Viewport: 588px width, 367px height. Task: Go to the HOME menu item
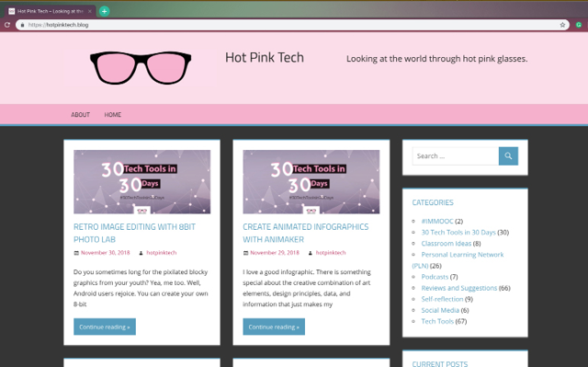pos(112,114)
